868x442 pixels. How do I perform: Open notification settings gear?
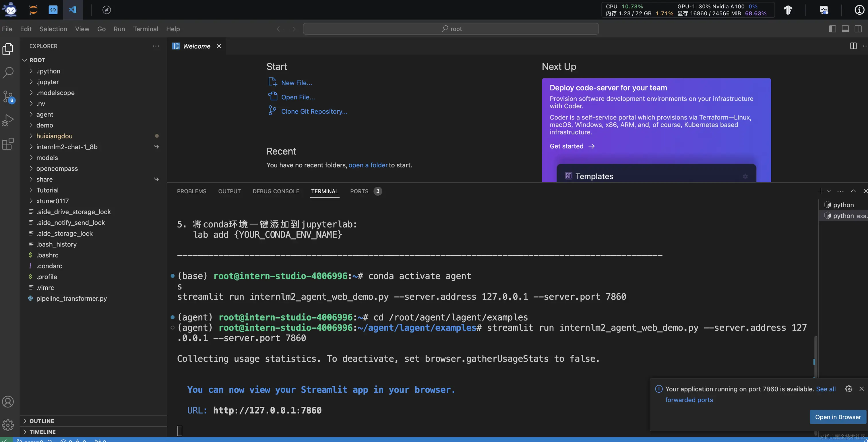click(x=848, y=389)
